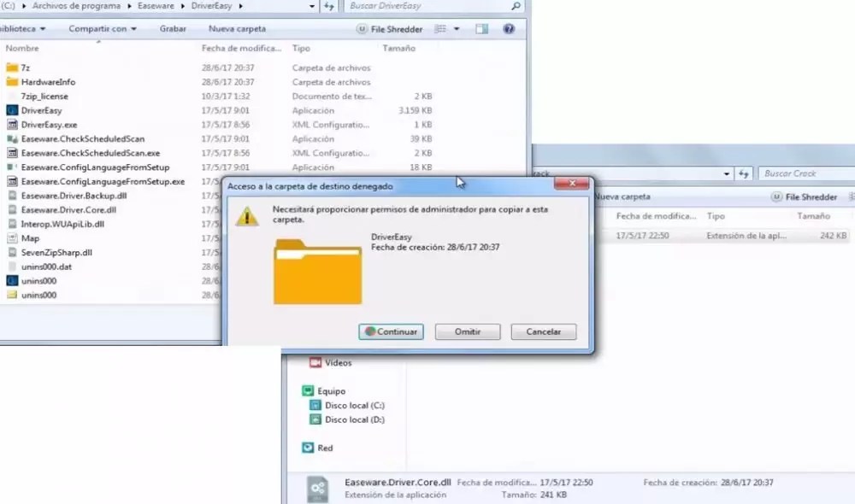Select 7zip_license text document row
Image resolution: width=855 pixels, height=504 pixels.
[x=218, y=96]
